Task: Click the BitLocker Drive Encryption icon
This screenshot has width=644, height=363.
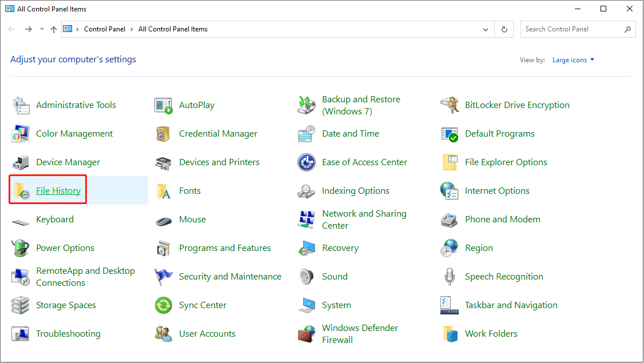Action: (450, 105)
